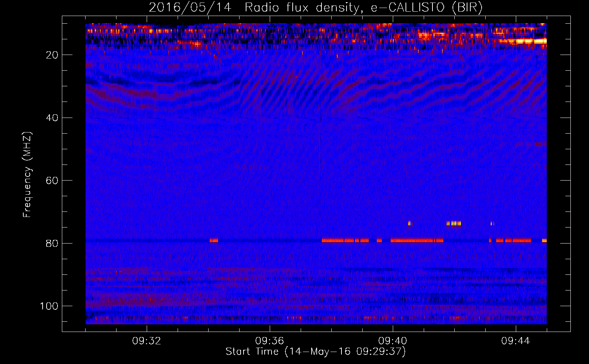Screen dimensions: 589x364
Task: Click the 'Start Time (14-May-16 09:29:37)' label
Action: click(x=316, y=352)
